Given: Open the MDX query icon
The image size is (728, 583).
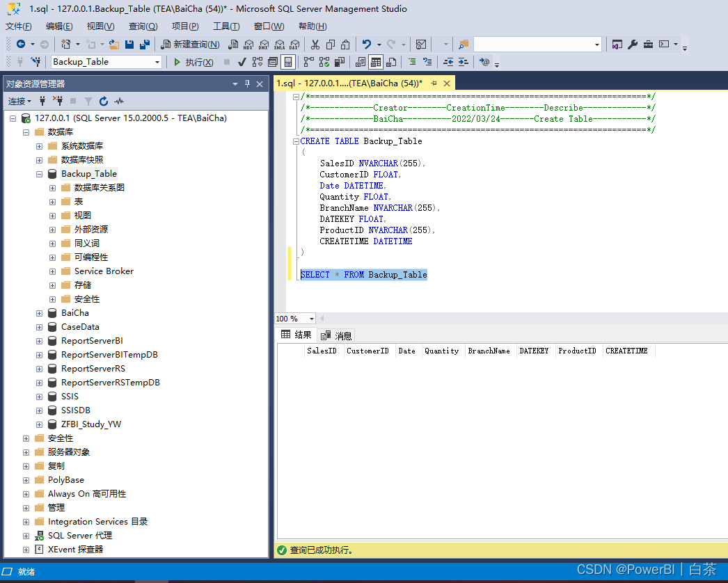Looking at the screenshot, I should (x=248, y=45).
